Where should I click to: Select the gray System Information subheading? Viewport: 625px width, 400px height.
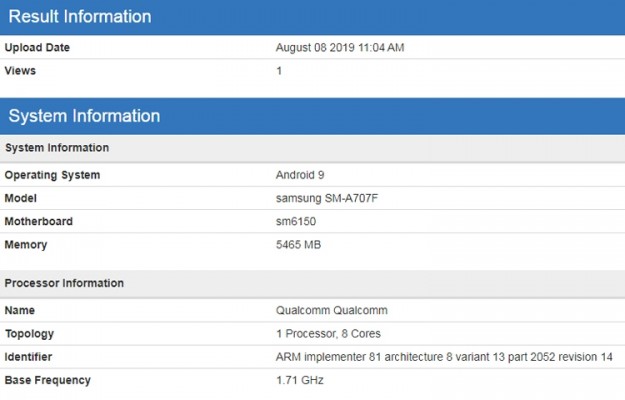pos(57,148)
